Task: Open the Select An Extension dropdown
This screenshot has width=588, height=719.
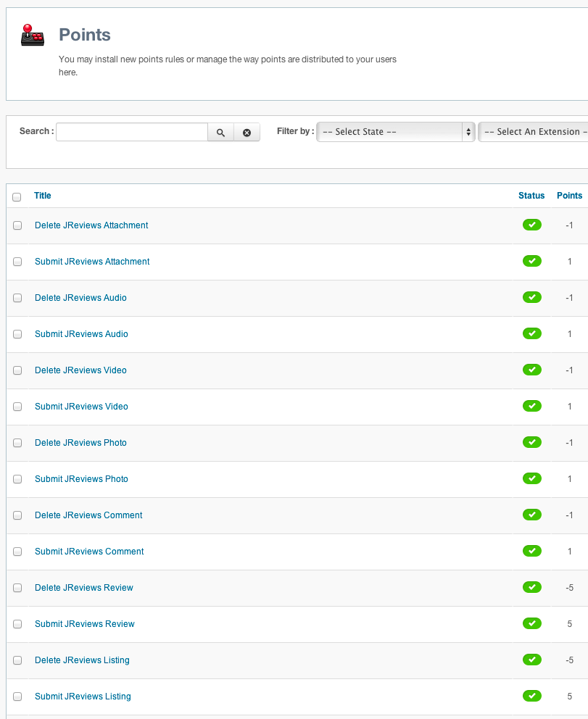Action: tap(533, 132)
